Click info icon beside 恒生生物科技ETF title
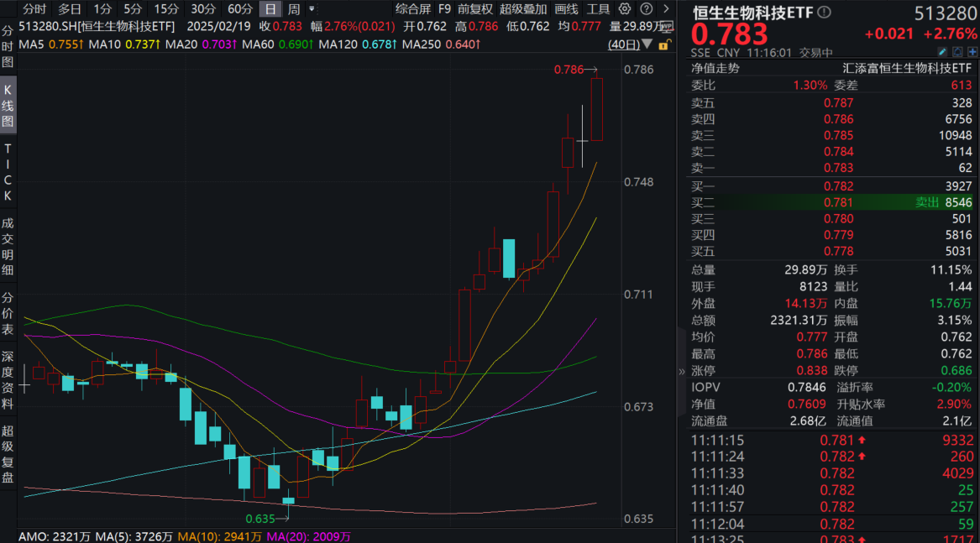The width and height of the screenshot is (980, 543). point(824,13)
